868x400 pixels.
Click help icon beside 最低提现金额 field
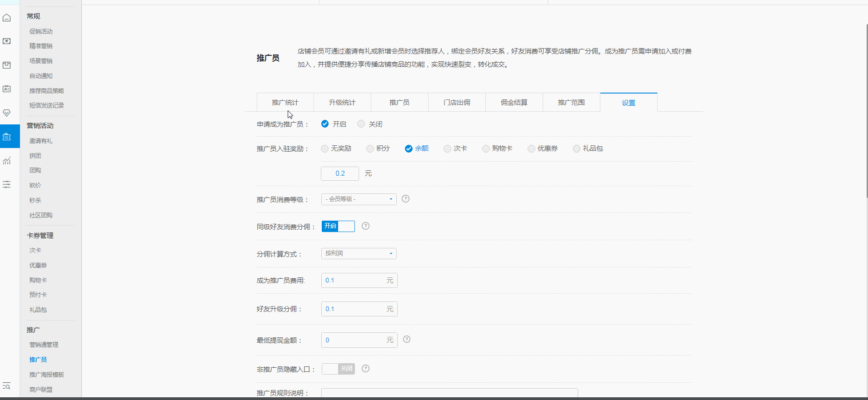point(407,339)
